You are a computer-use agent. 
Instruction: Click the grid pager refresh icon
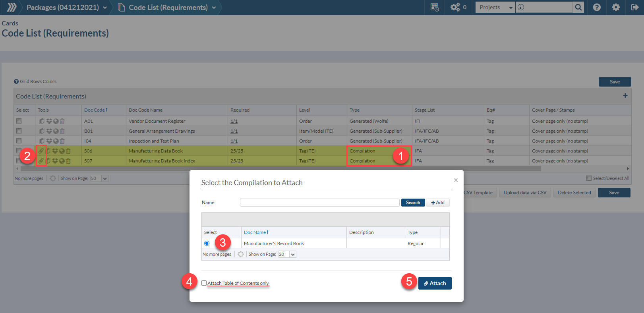[x=53, y=178]
